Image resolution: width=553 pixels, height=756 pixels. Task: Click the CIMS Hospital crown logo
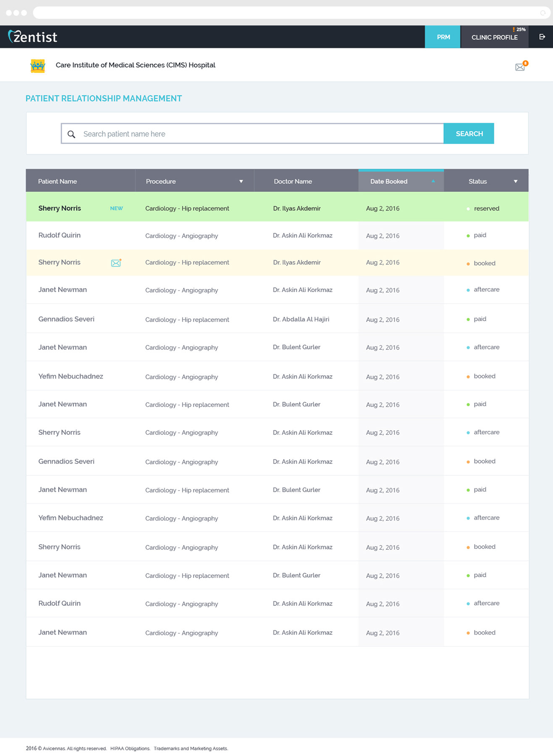[38, 66]
